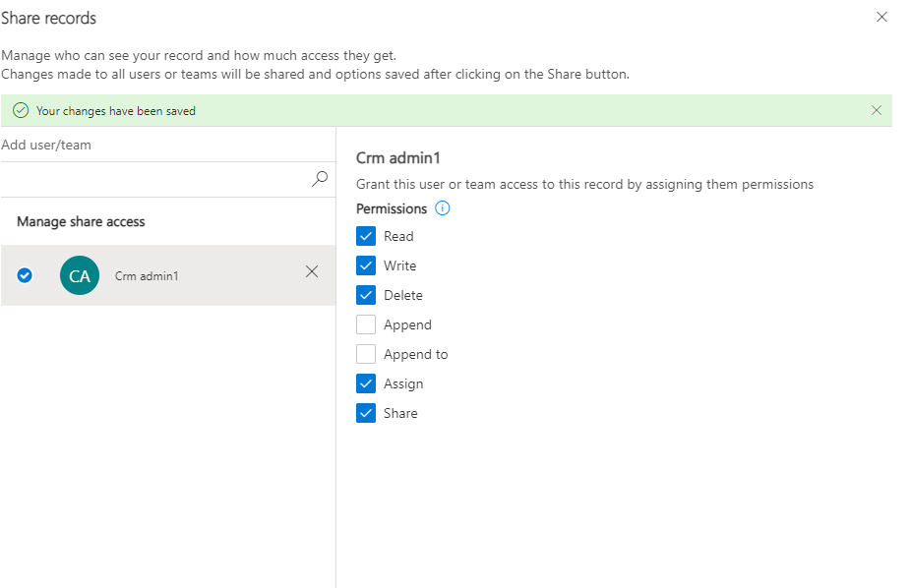Check the 'Append to' permission checkbox
This screenshot has width=910, height=588.
[366, 354]
